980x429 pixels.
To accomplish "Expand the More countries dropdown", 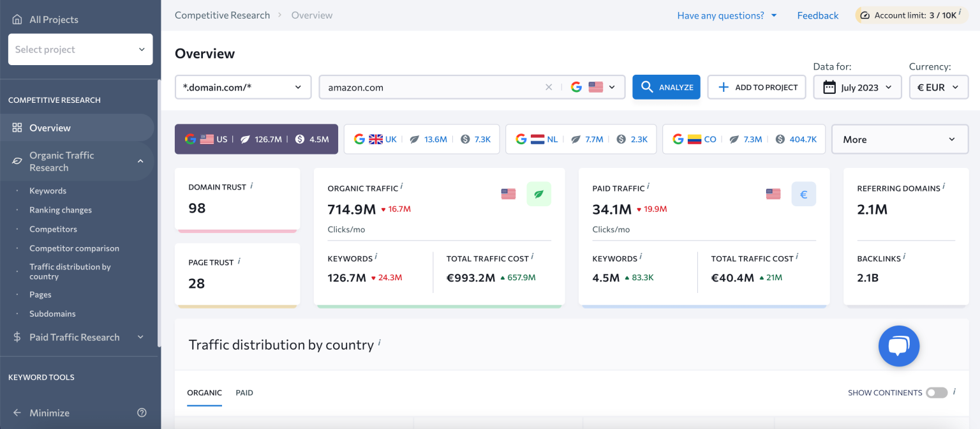I will [900, 139].
